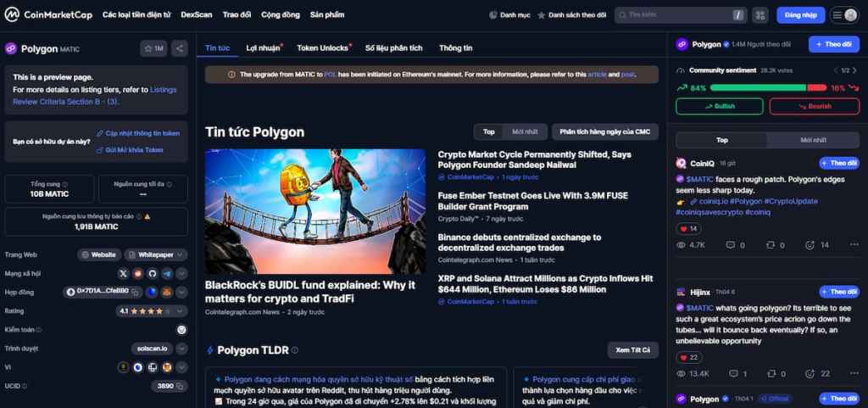868x408 pixels.
Task: Open the Số liệu phân tích tab
Action: 393,48
